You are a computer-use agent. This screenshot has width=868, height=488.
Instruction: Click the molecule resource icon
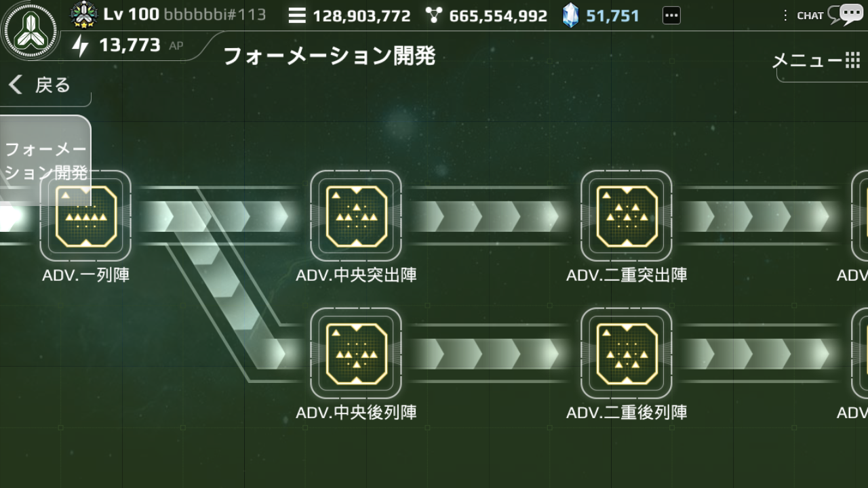(x=434, y=15)
